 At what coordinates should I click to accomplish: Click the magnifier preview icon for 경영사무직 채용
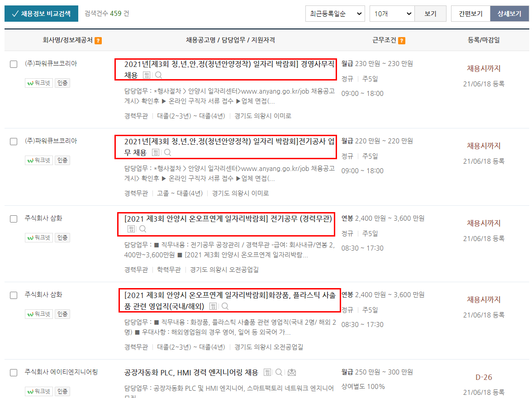(158, 75)
